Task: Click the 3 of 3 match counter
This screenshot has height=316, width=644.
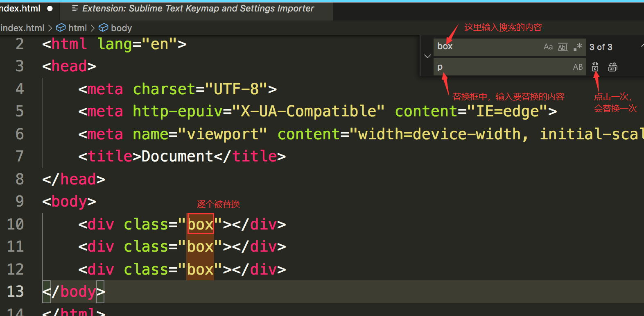Action: coord(601,47)
